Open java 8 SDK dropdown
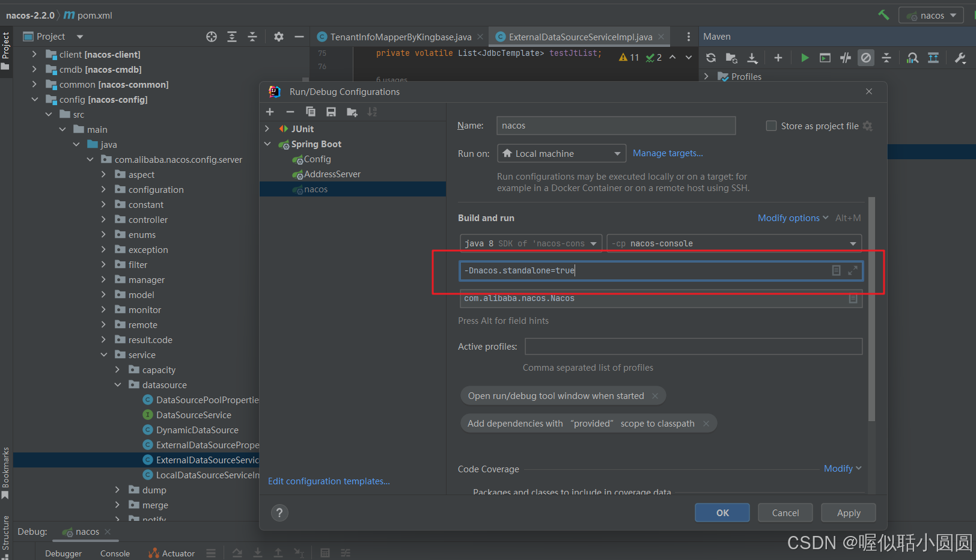Viewport: 976px width, 560px height. coord(531,243)
